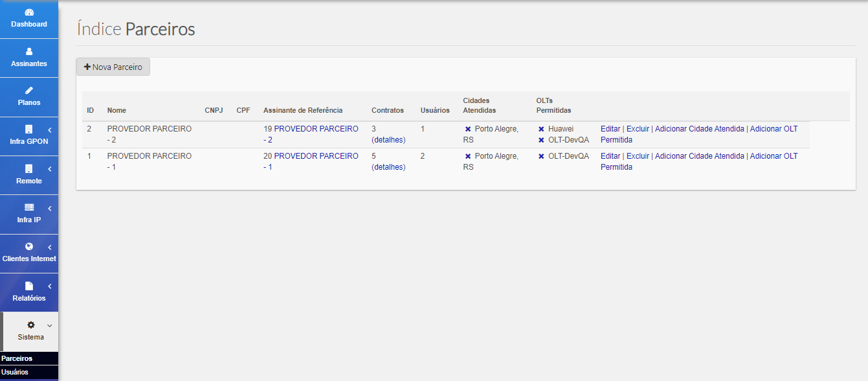Open the Sistema gear icon
The width and height of the screenshot is (868, 381).
point(30,325)
